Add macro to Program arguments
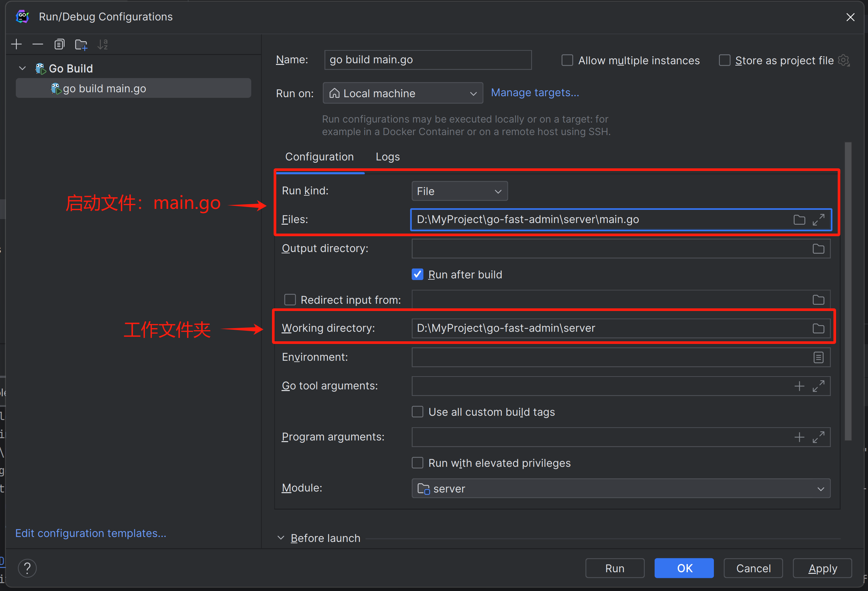The image size is (868, 591). pyautogui.click(x=799, y=437)
